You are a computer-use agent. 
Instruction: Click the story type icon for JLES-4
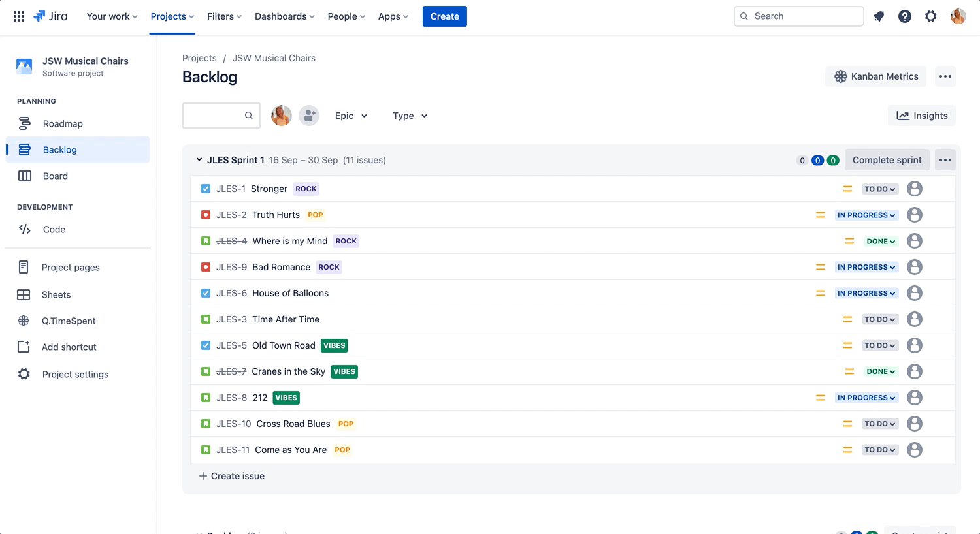click(206, 241)
